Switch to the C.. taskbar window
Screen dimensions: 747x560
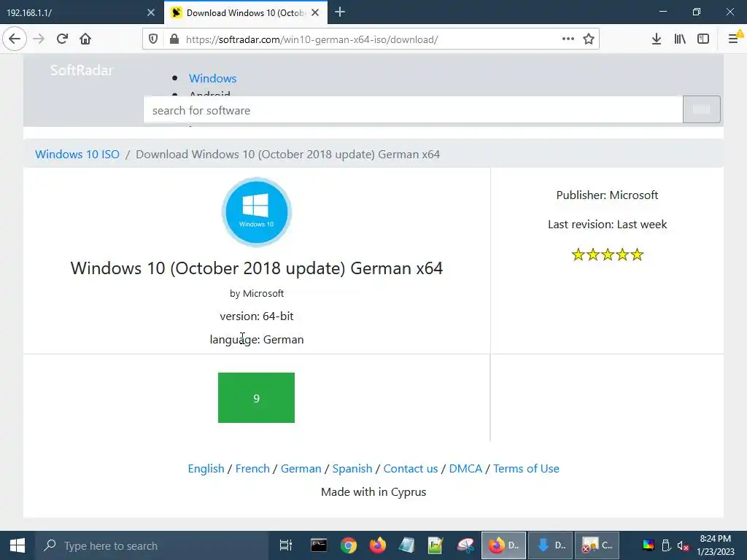coord(597,545)
